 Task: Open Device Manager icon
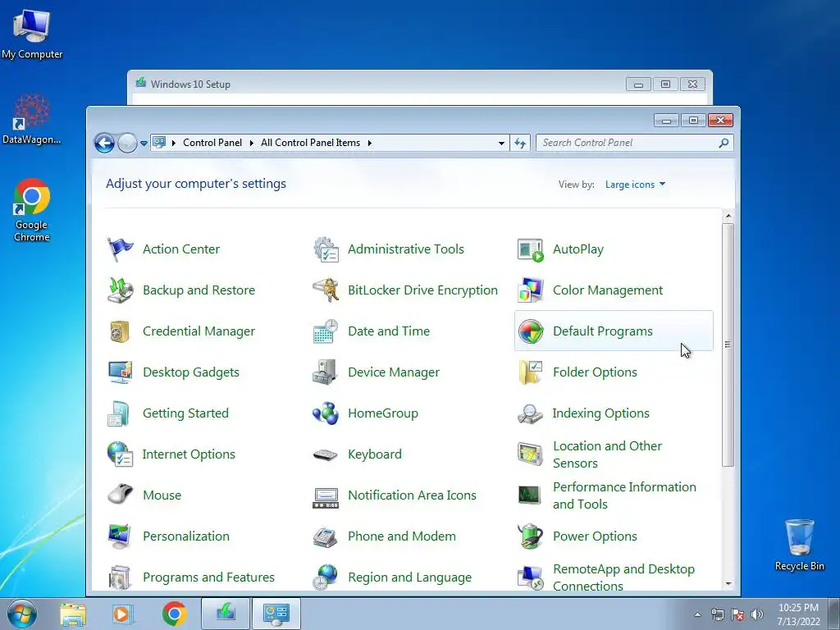point(326,372)
